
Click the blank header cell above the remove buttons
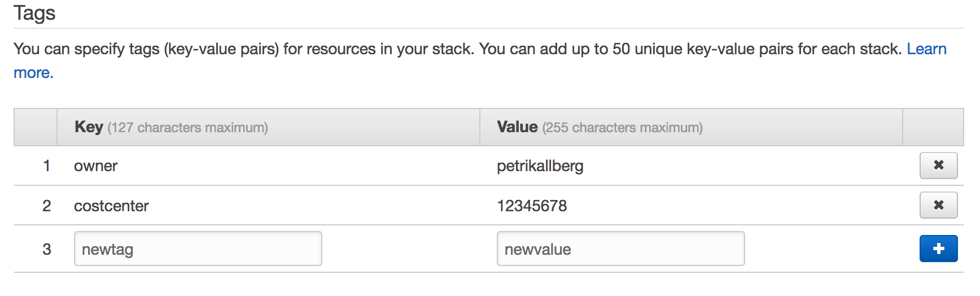click(x=933, y=127)
